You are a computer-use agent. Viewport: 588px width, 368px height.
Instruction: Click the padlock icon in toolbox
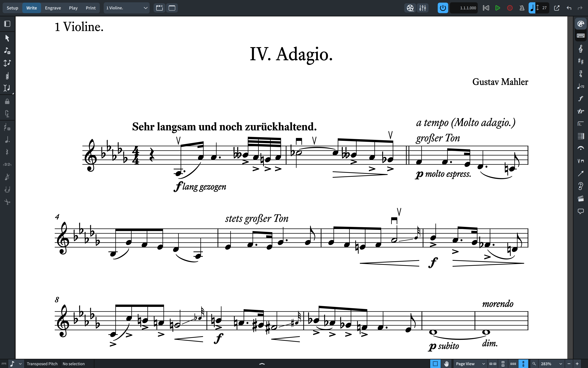7,101
